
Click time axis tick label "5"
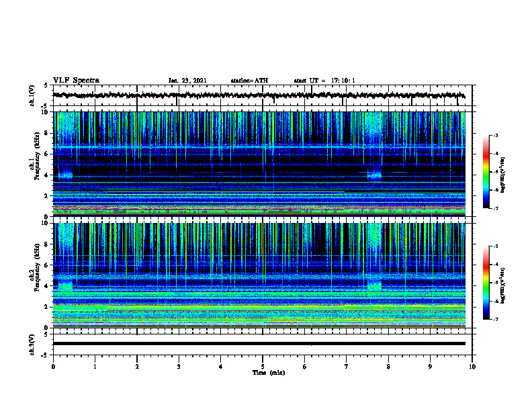point(263,367)
